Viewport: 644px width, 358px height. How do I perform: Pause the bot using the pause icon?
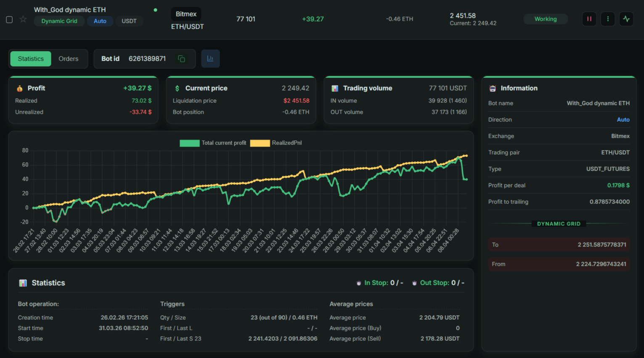[589, 19]
